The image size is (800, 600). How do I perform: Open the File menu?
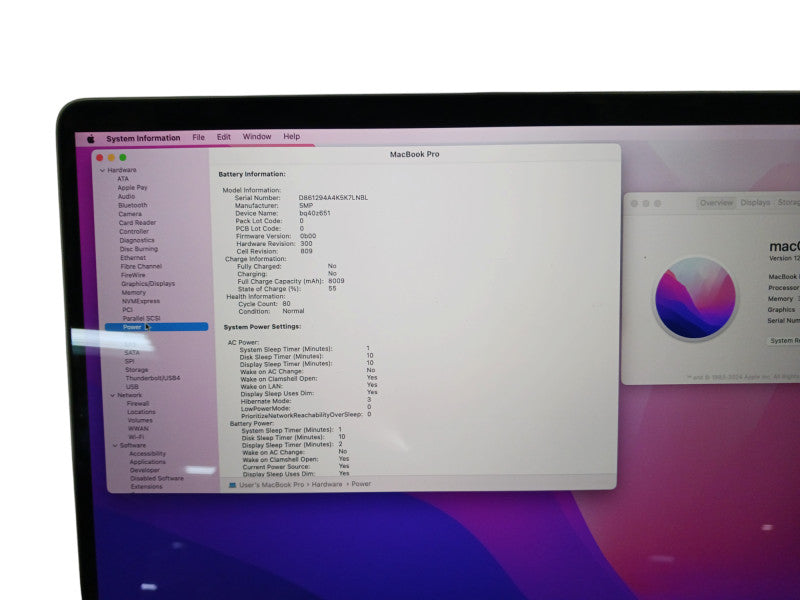tap(198, 137)
